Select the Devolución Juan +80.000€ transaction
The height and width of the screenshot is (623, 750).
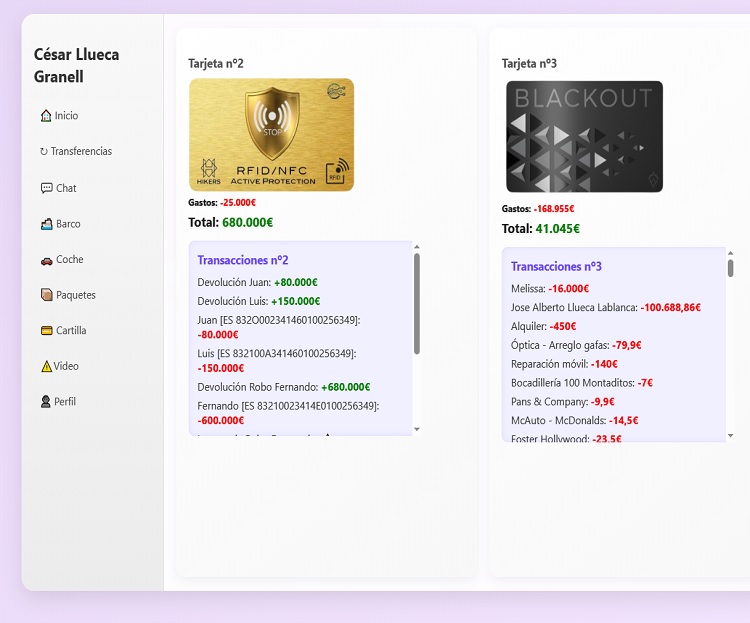tap(257, 282)
